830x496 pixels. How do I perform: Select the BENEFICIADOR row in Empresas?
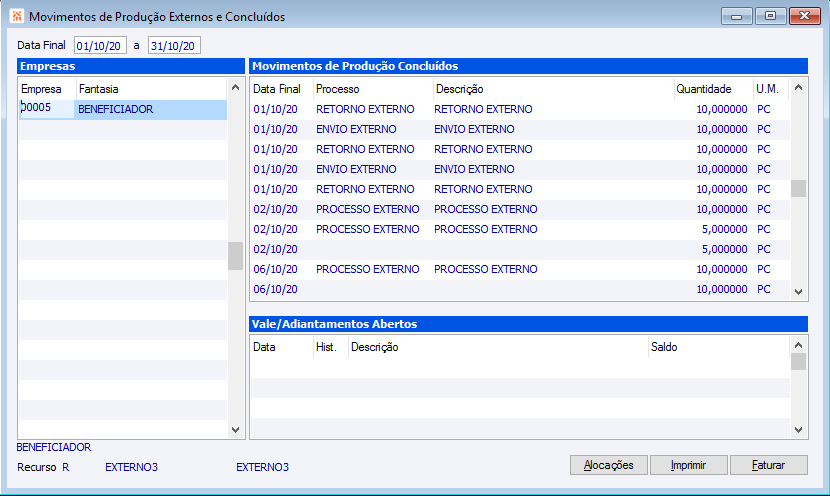point(123,109)
